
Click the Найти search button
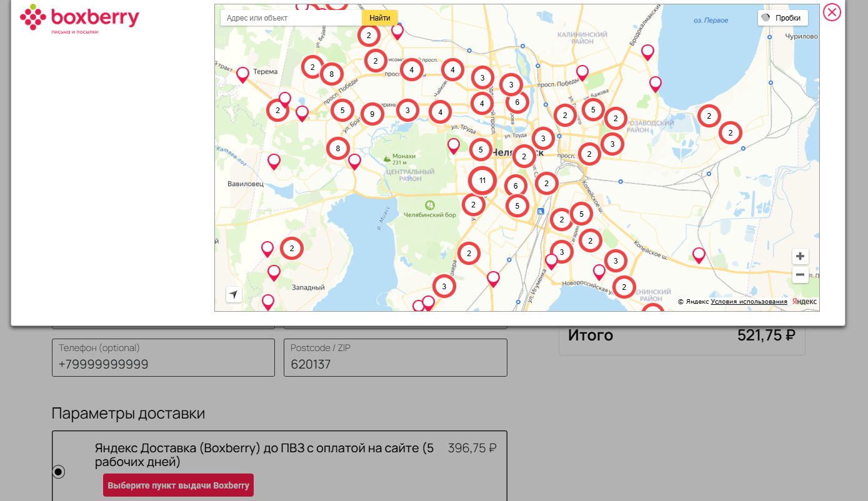[380, 18]
